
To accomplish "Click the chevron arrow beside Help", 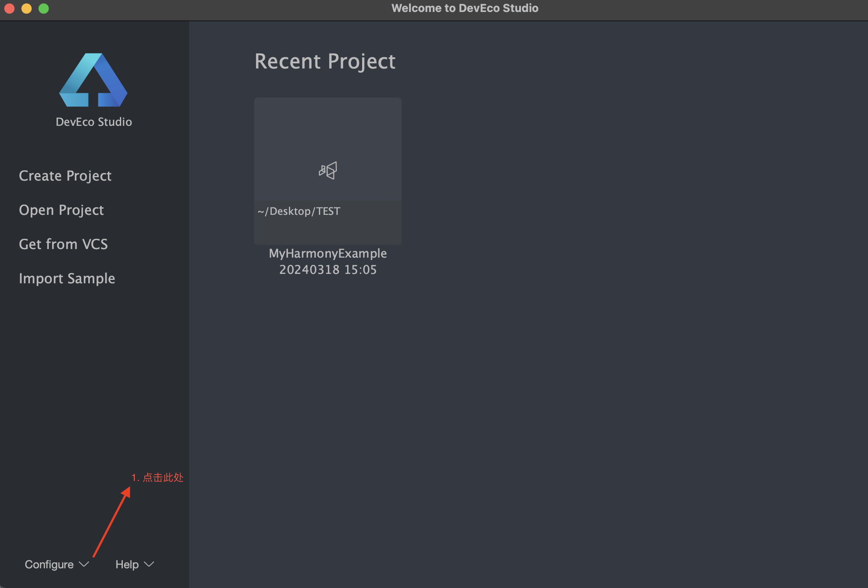I will coord(149,564).
